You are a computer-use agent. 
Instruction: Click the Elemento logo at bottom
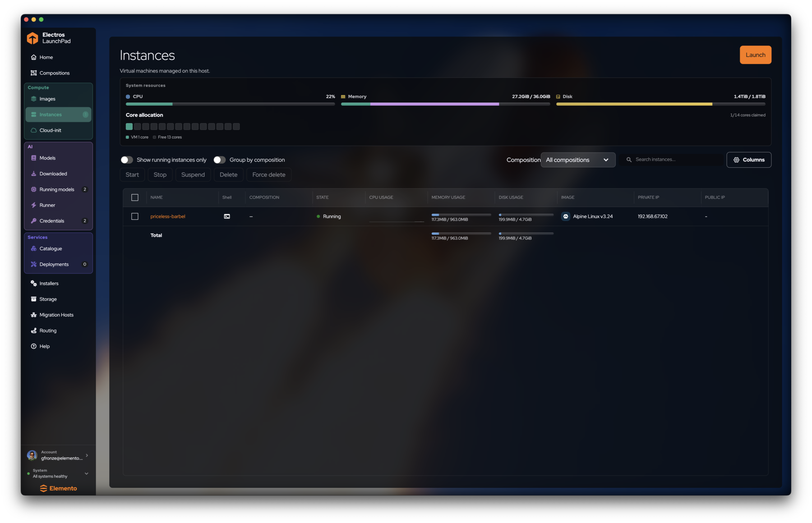(x=59, y=488)
